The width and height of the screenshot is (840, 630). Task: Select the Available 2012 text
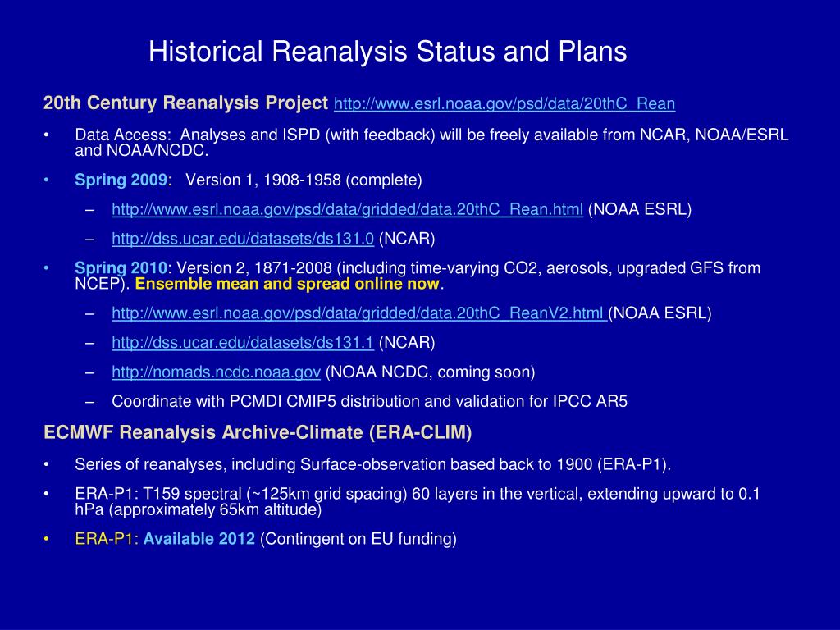(199, 538)
